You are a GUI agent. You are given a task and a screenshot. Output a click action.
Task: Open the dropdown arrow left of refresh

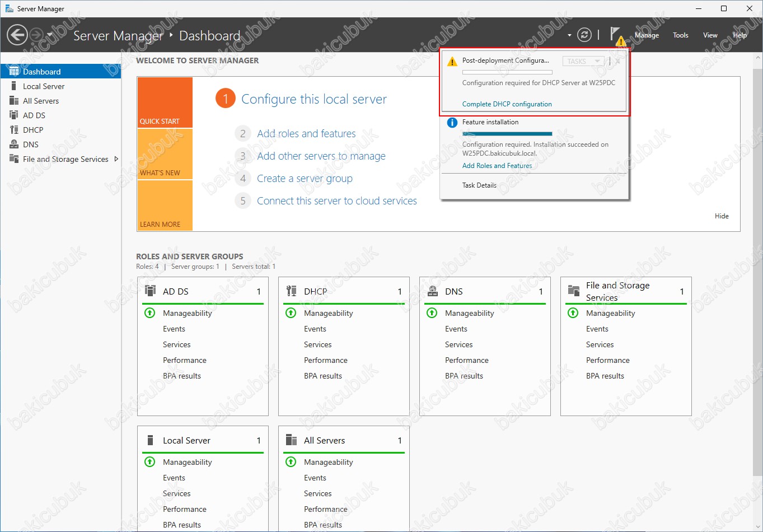point(569,35)
